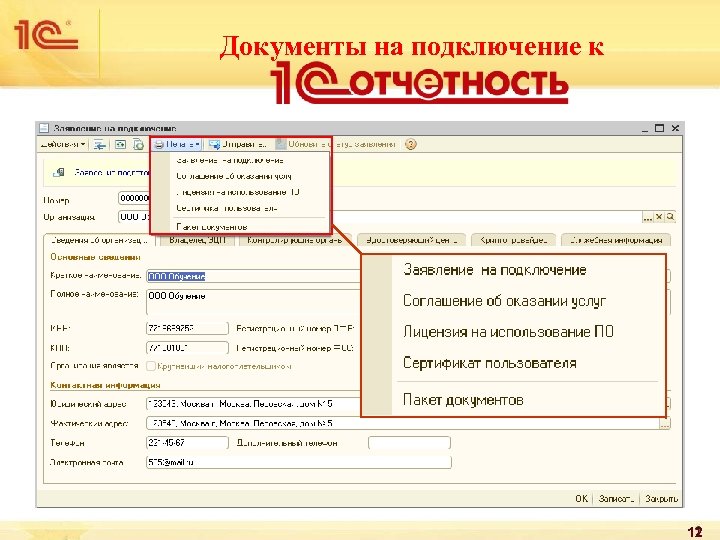
Task: Click the Основные сведения section heading
Action: pyautogui.click(x=95, y=257)
